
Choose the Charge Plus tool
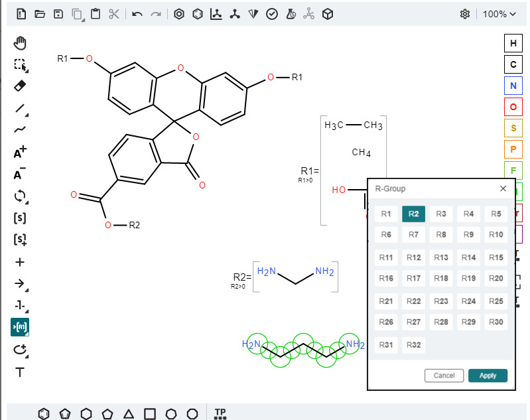click(x=20, y=153)
